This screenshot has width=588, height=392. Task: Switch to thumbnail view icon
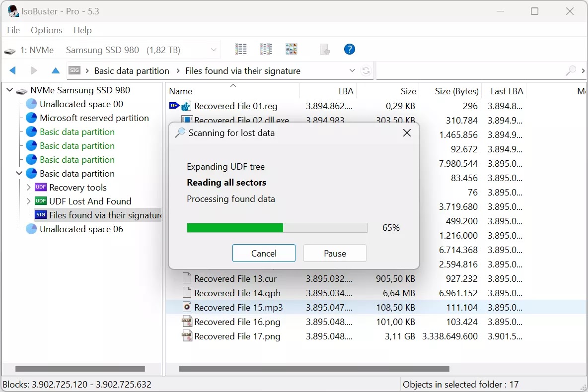click(x=291, y=49)
